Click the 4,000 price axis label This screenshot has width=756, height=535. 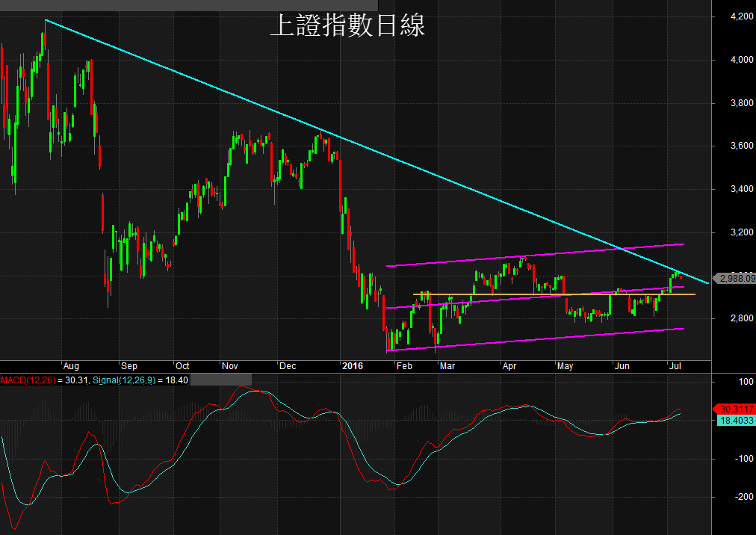pyautogui.click(x=742, y=60)
